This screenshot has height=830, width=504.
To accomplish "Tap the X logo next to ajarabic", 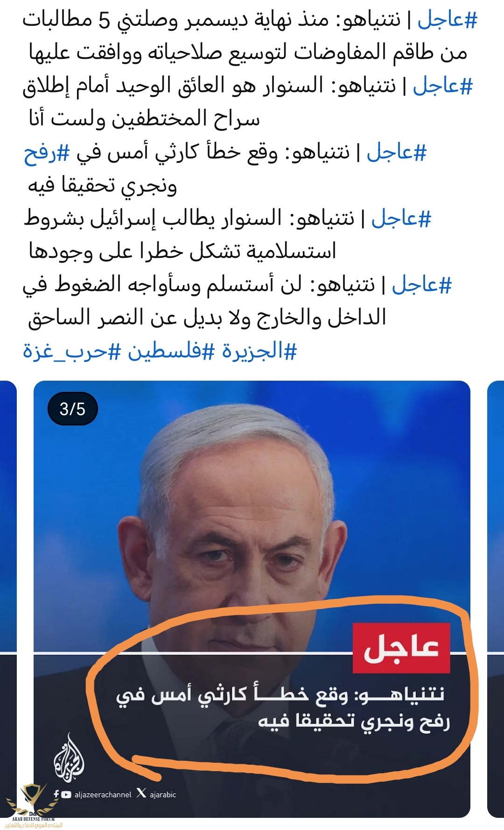I will point(141,793).
